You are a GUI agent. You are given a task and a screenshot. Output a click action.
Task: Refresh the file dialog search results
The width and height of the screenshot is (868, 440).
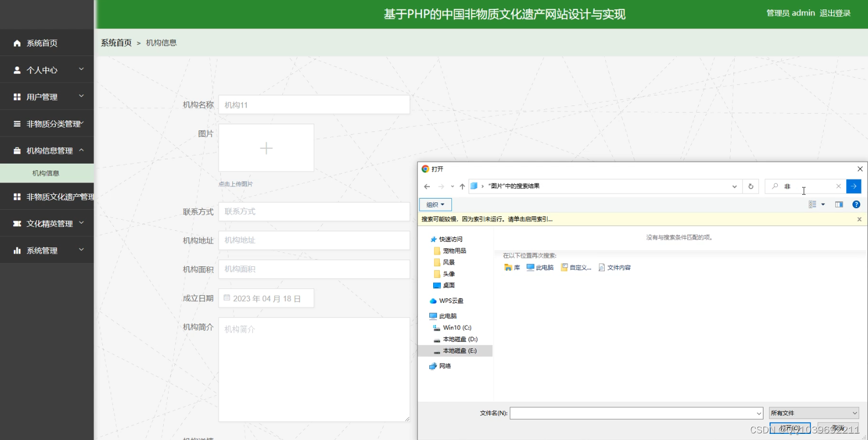click(x=751, y=187)
